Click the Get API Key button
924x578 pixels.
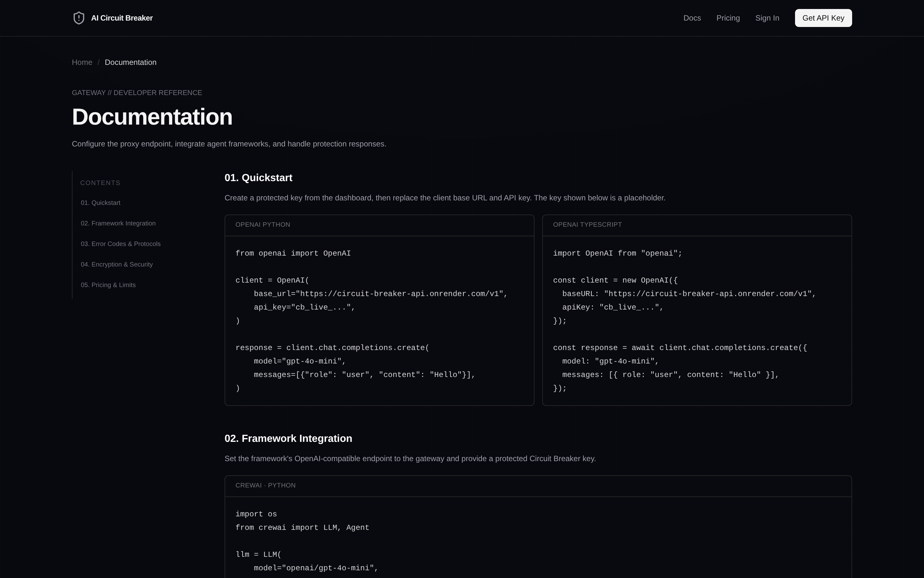pos(823,18)
